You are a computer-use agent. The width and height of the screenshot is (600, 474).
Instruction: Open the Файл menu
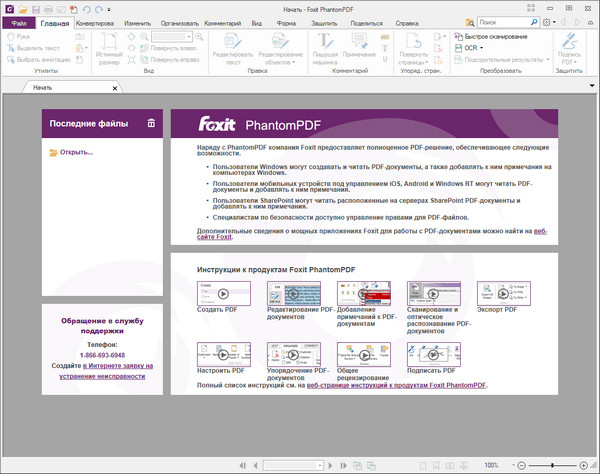point(19,22)
